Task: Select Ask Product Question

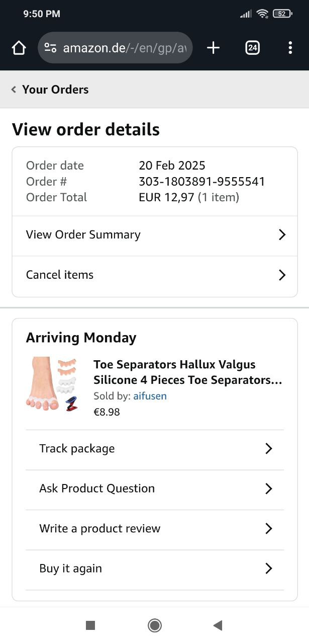Action: tap(97, 489)
